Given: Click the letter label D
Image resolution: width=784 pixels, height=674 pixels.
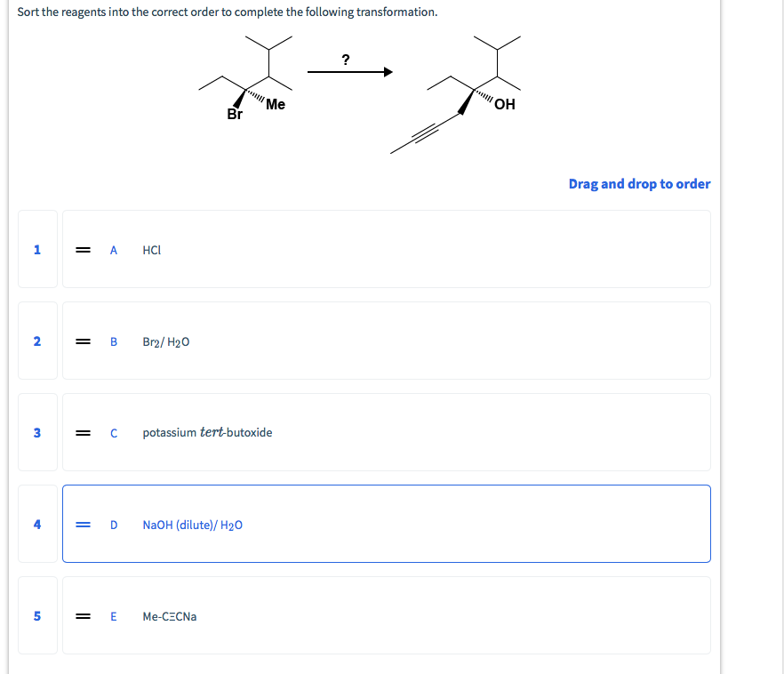Looking at the screenshot, I should (x=113, y=525).
